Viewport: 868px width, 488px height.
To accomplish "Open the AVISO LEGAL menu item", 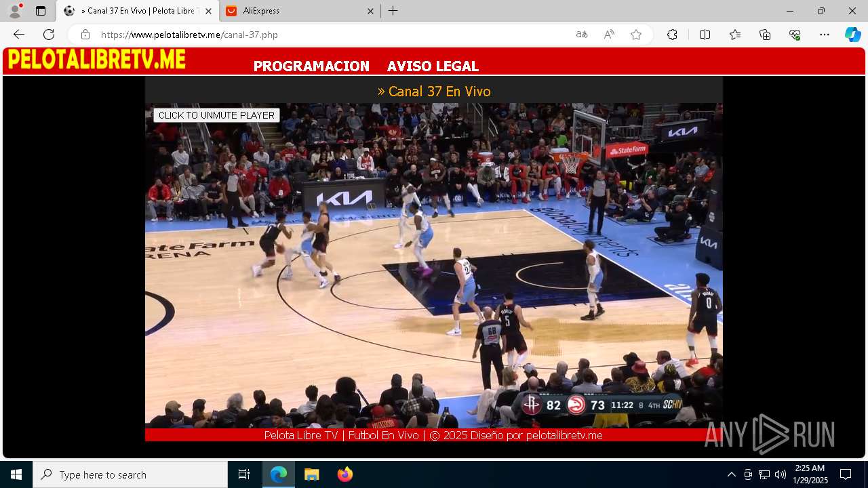I will coord(433,66).
